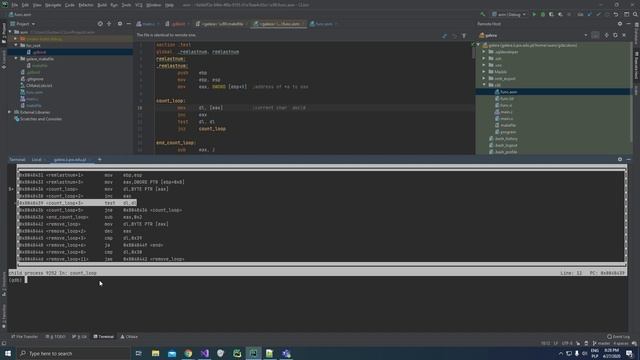Open the Event Log
The width and height of the screenshot is (640, 360).
coord(618,337)
